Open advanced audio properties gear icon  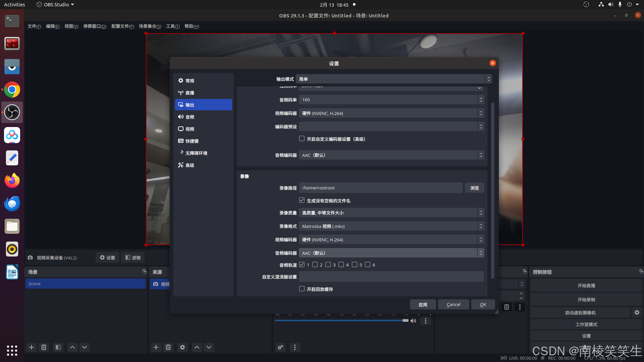coord(280,347)
